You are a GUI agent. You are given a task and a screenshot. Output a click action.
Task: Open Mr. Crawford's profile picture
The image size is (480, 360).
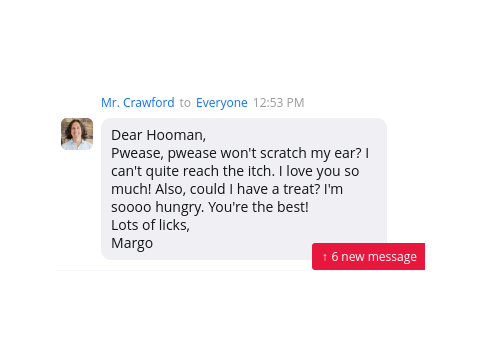coord(77,134)
